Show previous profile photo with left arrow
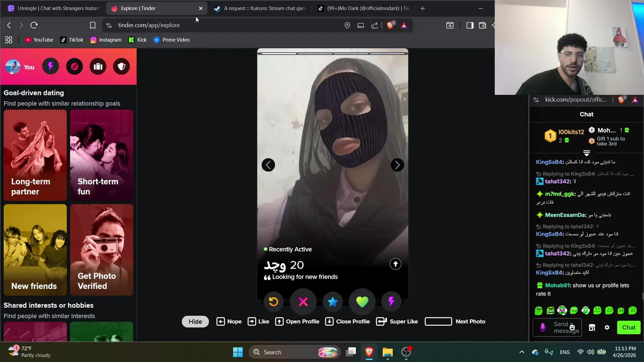Screen dimensions: 644x362 (268, 165)
